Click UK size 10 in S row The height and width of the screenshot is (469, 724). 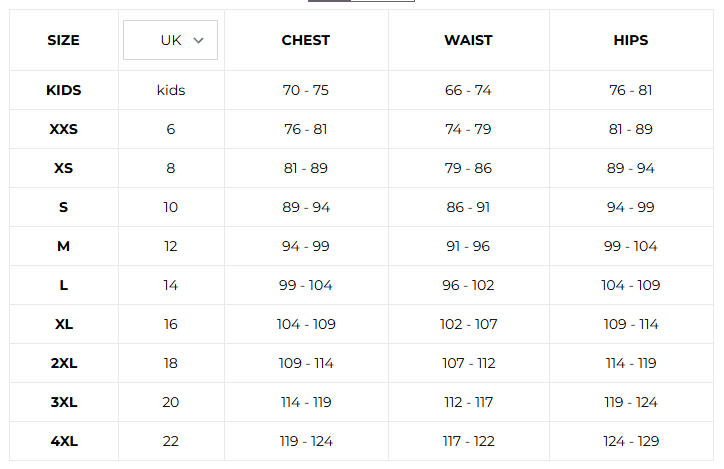[x=171, y=207]
